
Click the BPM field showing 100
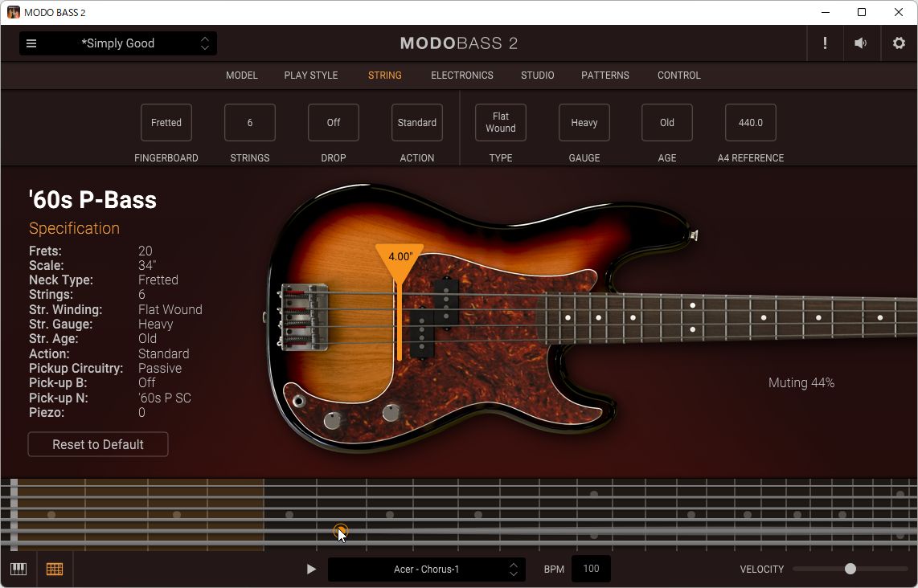(x=591, y=569)
